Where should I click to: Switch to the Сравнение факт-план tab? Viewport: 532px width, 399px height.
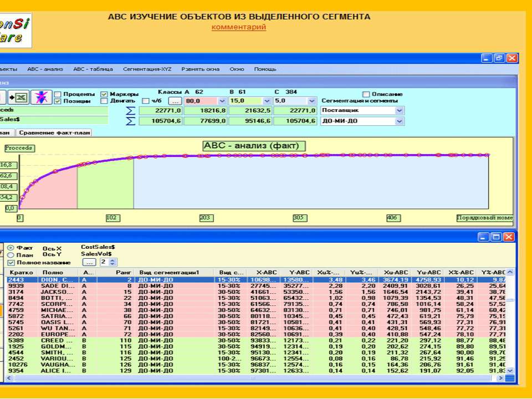click(54, 132)
